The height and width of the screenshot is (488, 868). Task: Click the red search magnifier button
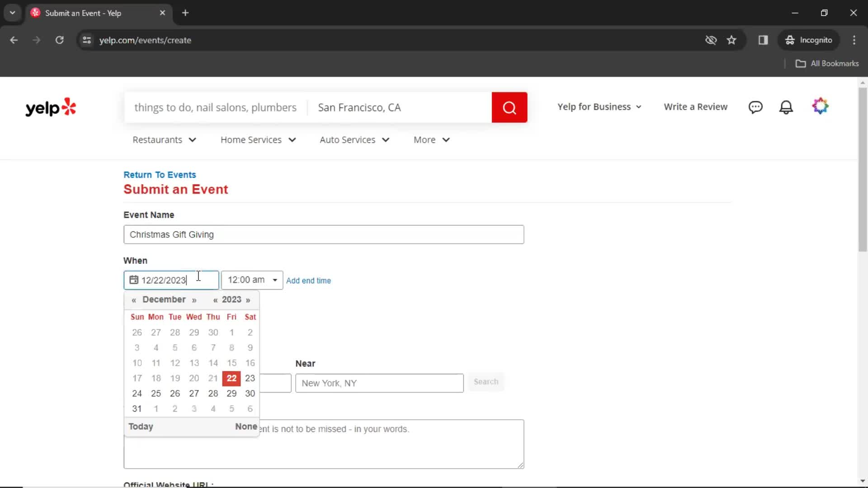pos(509,108)
